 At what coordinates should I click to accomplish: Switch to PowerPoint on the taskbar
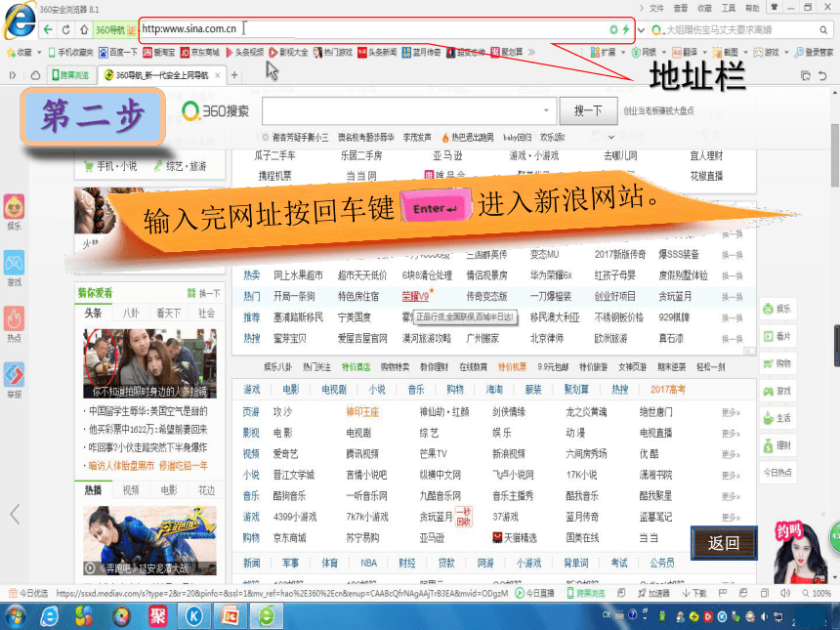230,616
